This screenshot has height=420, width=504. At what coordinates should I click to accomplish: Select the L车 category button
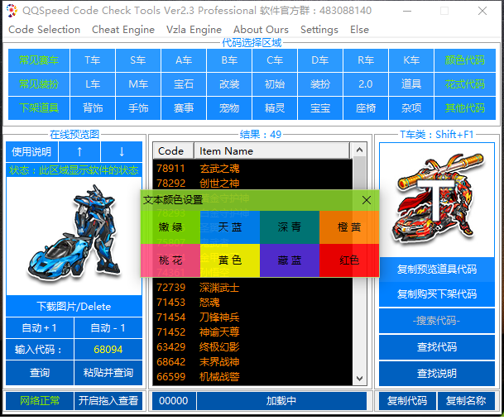pyautogui.click(x=93, y=84)
